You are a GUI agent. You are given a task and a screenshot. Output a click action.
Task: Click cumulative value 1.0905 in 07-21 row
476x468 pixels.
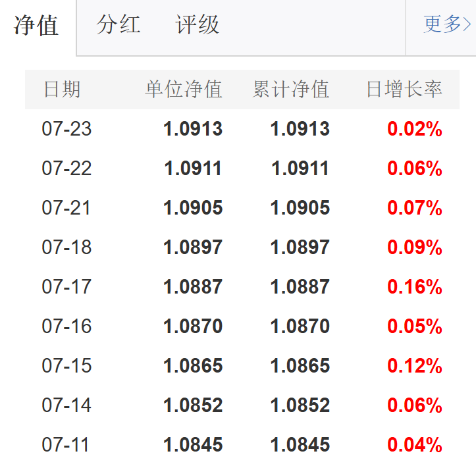300,207
